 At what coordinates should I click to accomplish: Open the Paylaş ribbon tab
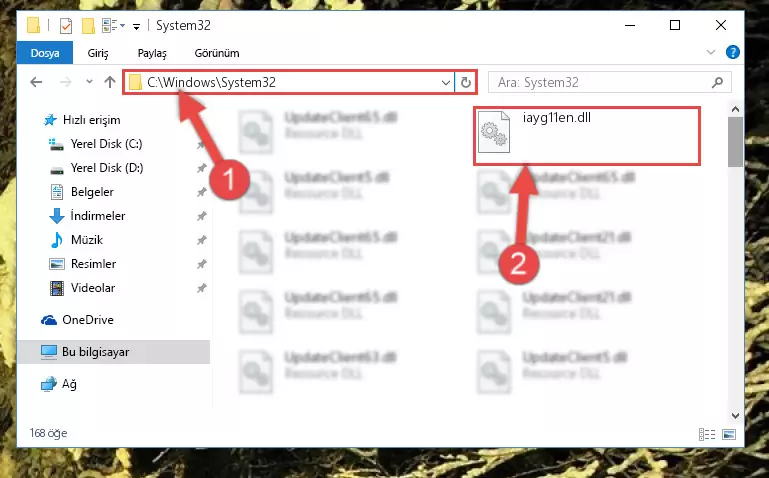152,53
